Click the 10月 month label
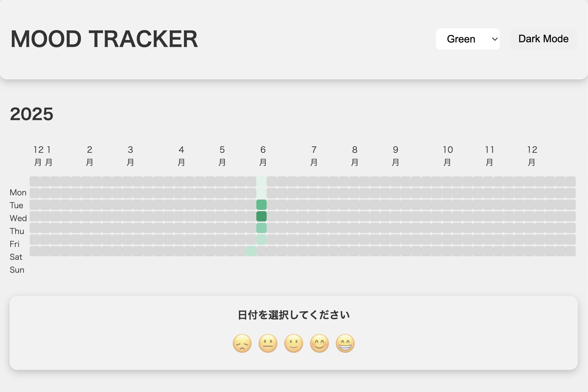 (x=448, y=156)
